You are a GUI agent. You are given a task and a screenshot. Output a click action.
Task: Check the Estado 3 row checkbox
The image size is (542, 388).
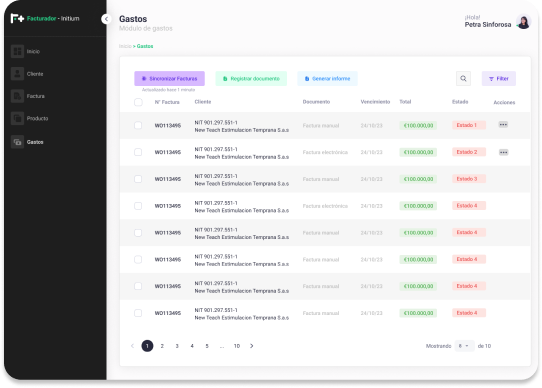pyautogui.click(x=138, y=179)
